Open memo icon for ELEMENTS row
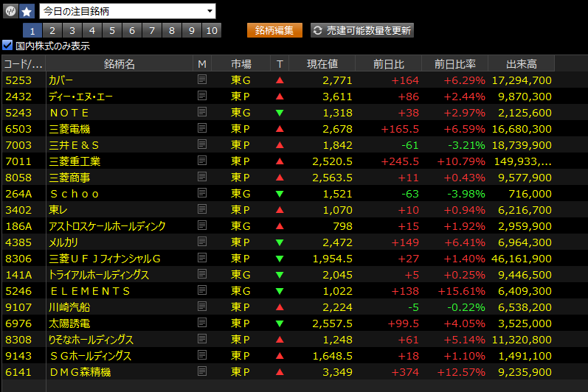 [201, 290]
